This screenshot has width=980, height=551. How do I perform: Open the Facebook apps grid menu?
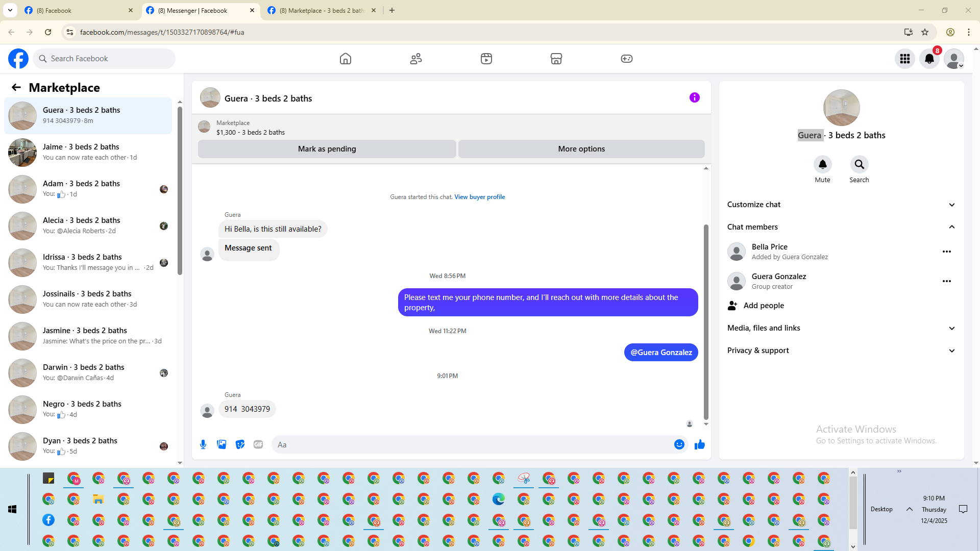[904, 59]
